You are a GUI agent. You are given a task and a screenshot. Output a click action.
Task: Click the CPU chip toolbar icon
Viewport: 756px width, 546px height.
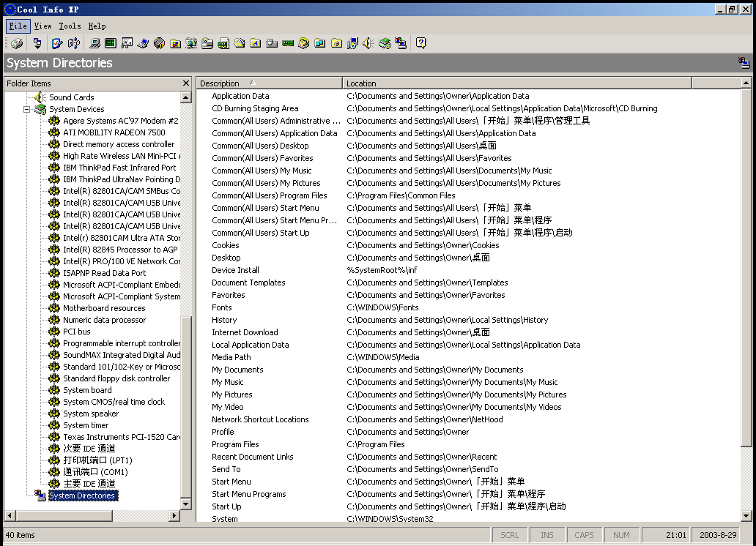coord(159,43)
